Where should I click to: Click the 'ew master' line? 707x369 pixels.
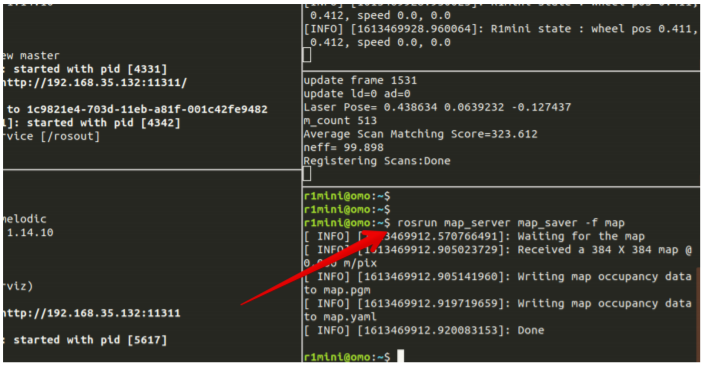pos(31,55)
